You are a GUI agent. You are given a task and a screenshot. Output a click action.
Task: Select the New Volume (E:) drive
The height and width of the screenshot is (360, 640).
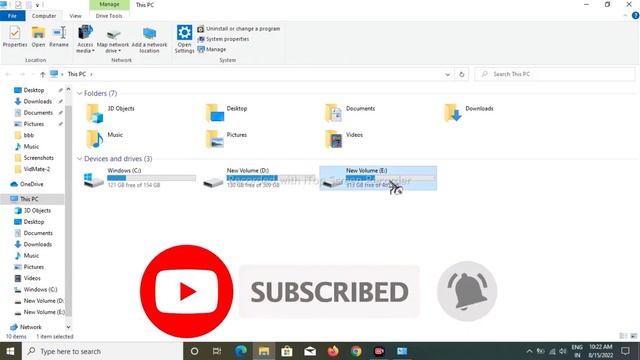378,178
